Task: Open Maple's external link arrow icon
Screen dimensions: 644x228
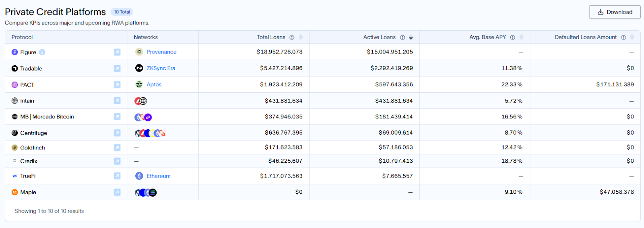Action: [117, 192]
